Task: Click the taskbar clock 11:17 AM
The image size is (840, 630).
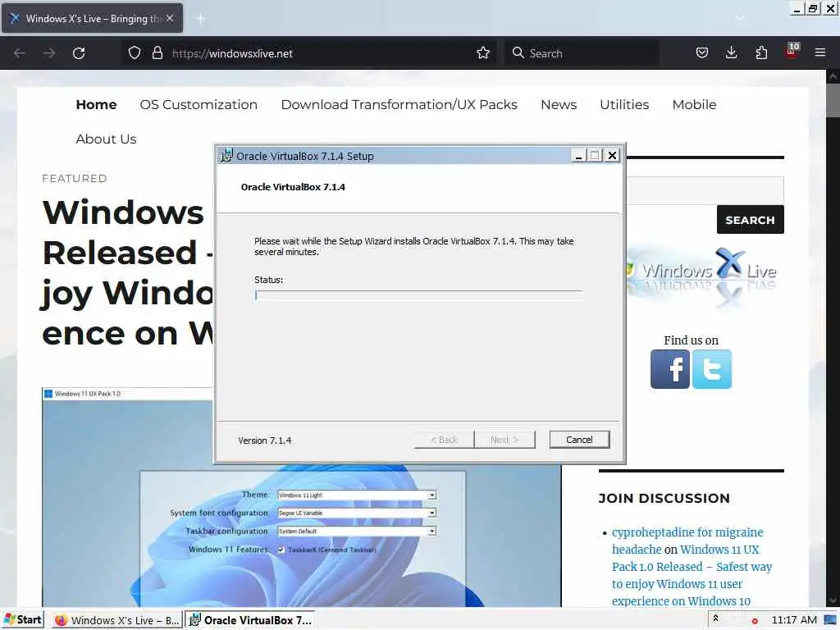Action: [794, 620]
